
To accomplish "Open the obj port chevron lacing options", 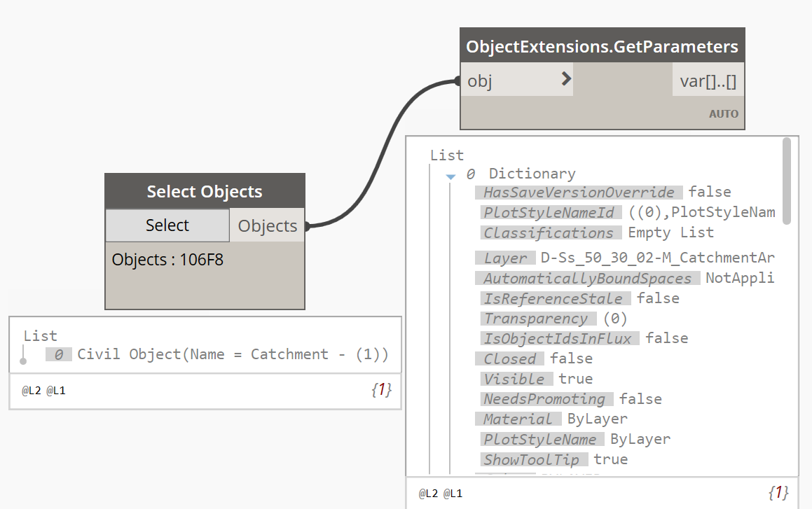I will 566,78.
